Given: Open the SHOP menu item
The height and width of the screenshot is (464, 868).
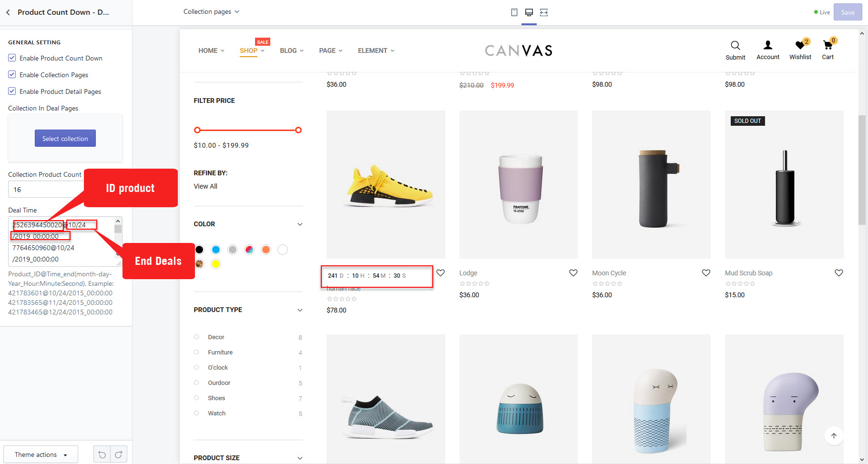Looking at the screenshot, I should tap(248, 50).
